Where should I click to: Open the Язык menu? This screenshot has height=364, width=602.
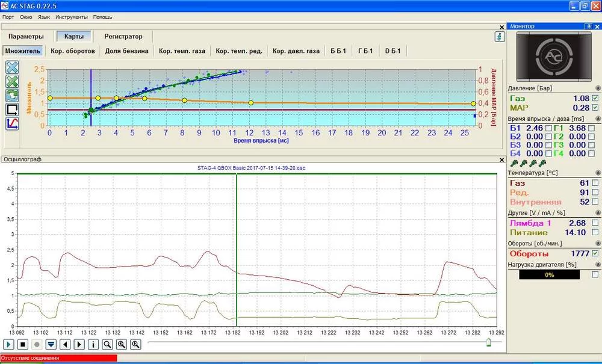coord(44,17)
